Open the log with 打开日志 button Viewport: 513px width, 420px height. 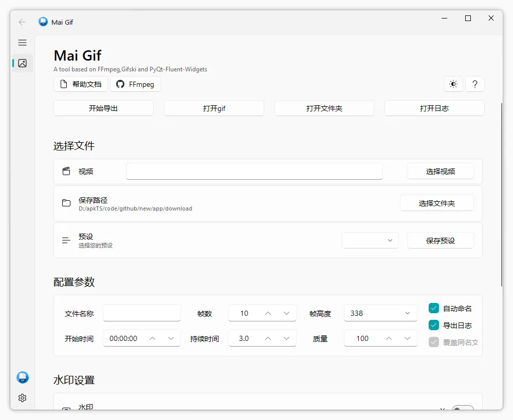pyautogui.click(x=434, y=108)
